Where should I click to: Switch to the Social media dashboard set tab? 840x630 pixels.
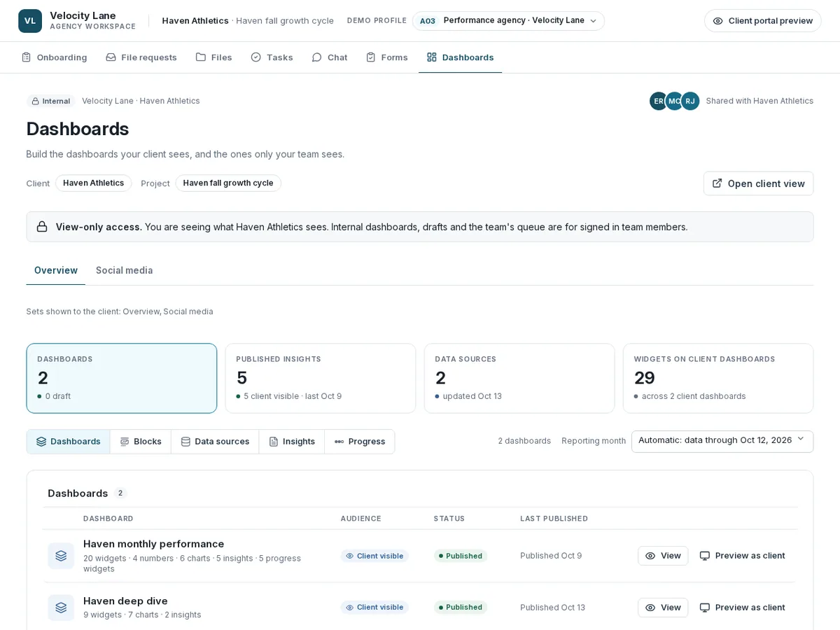[124, 270]
